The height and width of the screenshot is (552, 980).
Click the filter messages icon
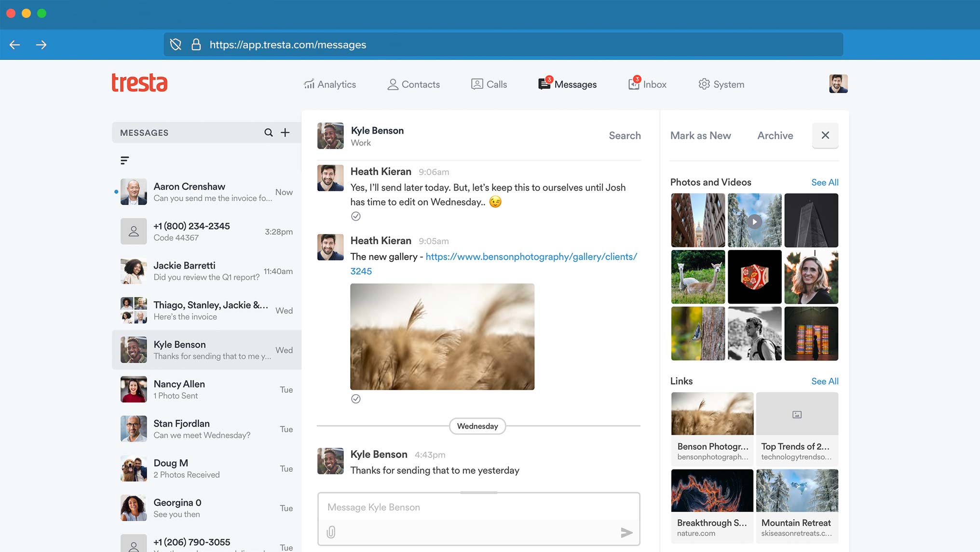coord(124,160)
